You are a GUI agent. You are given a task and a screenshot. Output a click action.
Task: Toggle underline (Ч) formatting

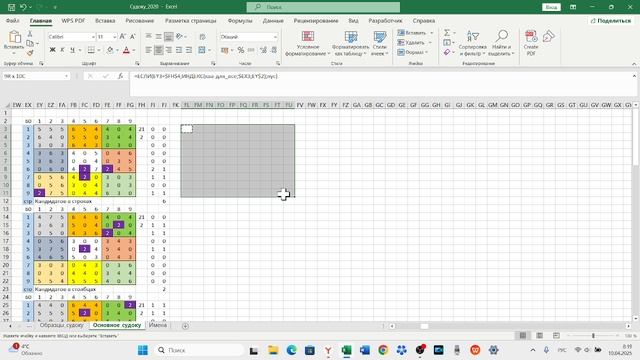click(72, 50)
